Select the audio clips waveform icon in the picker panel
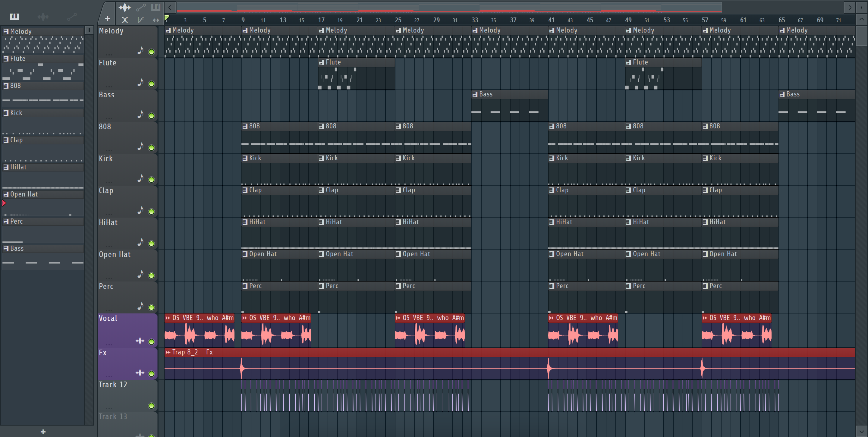 pyautogui.click(x=43, y=17)
